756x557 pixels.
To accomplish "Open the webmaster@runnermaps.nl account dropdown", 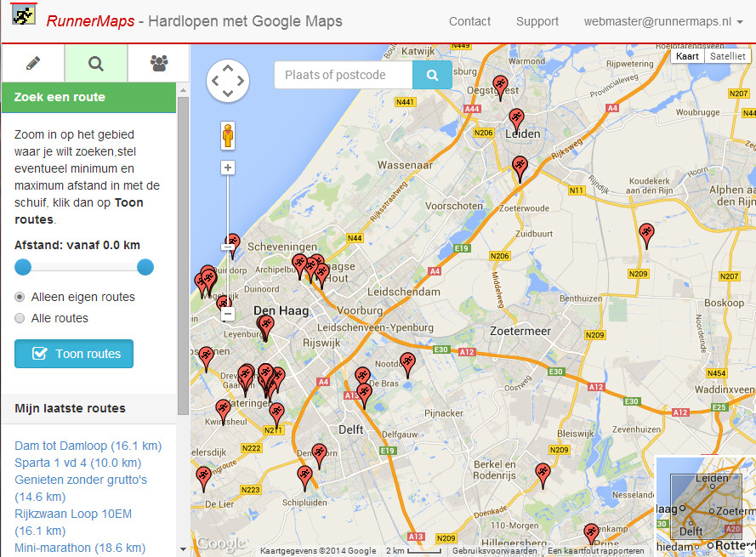I will pos(663,21).
